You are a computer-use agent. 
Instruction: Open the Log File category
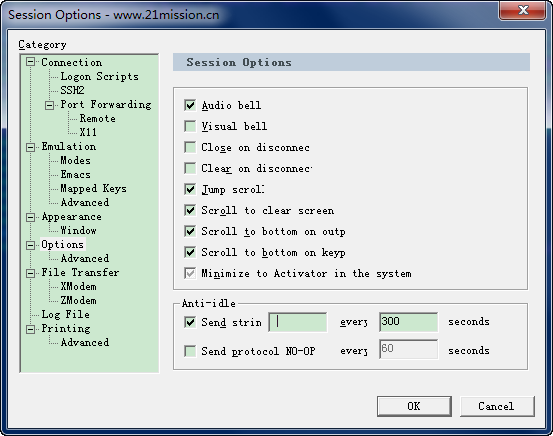coord(66,314)
